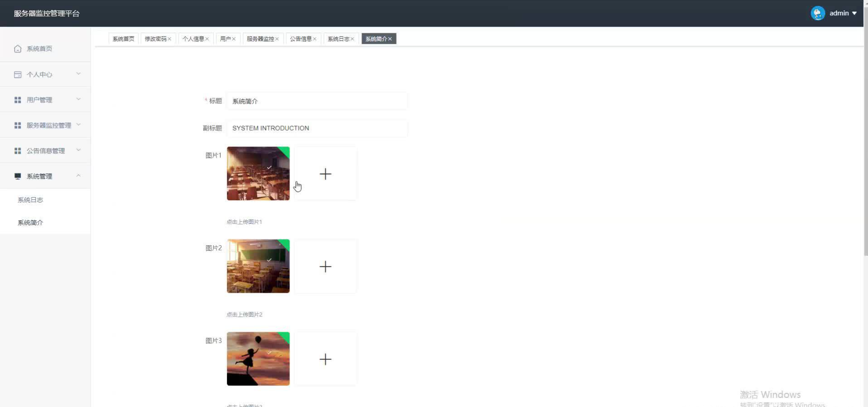Click the 服务器监控管理平台 header title
Screen dimensions: 868x407
click(47, 14)
